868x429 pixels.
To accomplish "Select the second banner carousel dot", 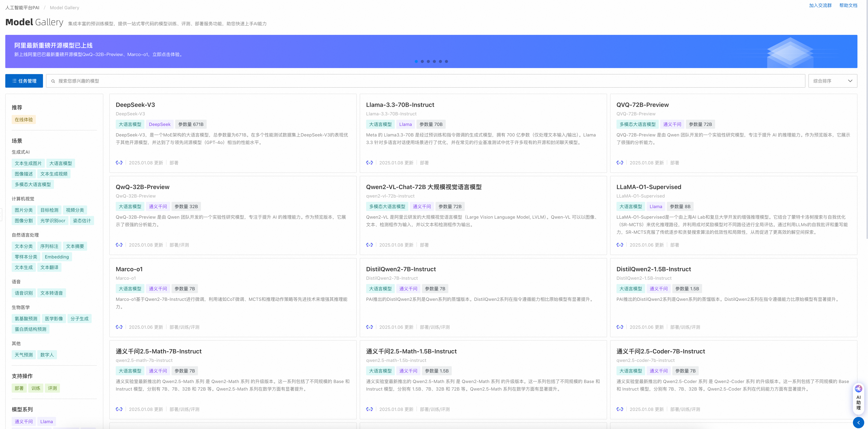I will click(x=422, y=61).
